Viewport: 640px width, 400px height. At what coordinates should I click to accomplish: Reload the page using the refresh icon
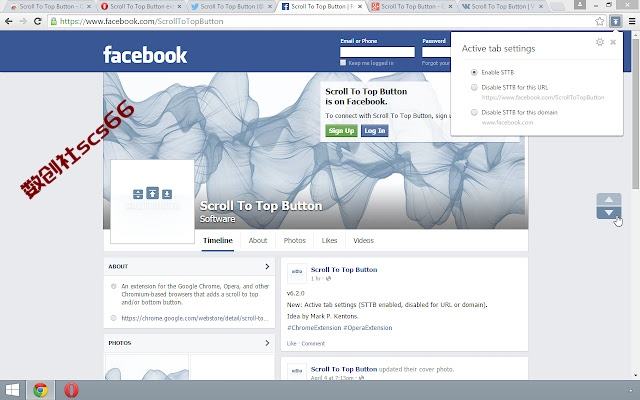[x=38, y=21]
